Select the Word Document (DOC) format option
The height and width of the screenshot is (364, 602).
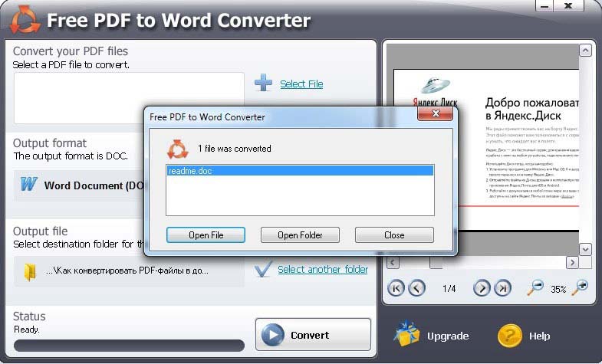(x=80, y=185)
